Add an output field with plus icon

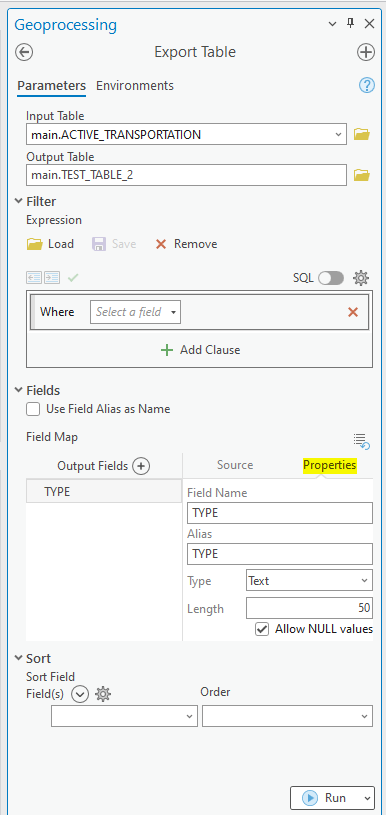point(141,466)
